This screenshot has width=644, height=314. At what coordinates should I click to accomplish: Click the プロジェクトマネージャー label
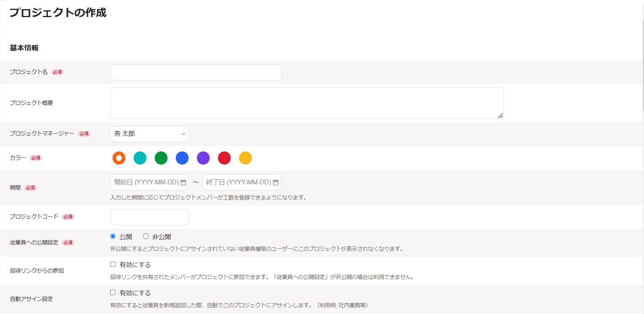[42, 134]
